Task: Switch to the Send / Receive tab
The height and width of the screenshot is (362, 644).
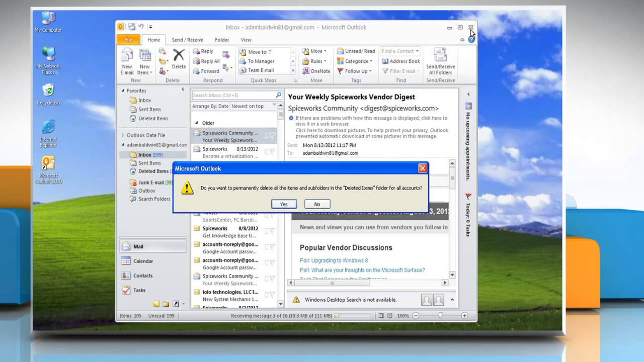Action: pyautogui.click(x=187, y=40)
